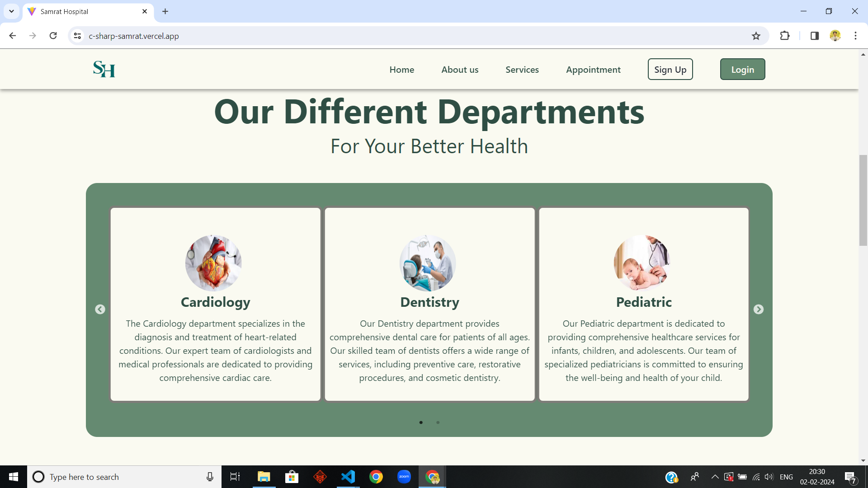Screen dimensions: 868x488
Task: Bookmark the page via the star icon
Action: pyautogui.click(x=756, y=36)
